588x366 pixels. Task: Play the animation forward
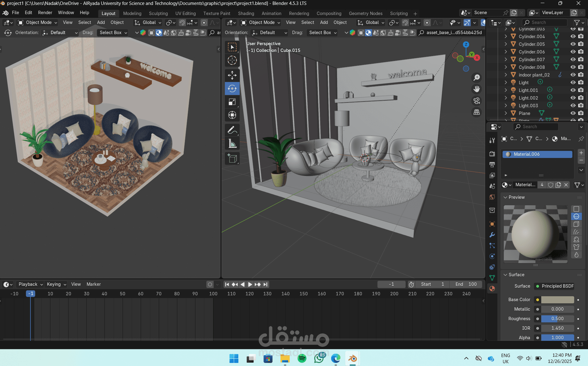tap(250, 284)
